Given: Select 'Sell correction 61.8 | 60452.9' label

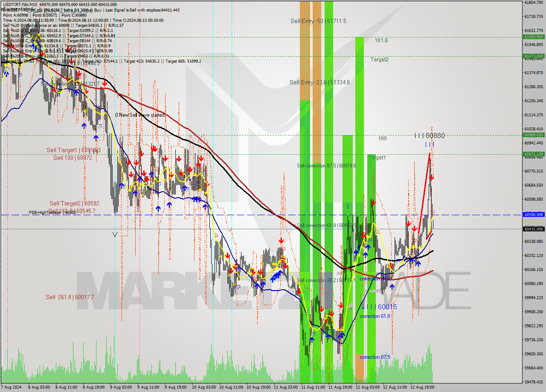Looking at the screenshot, I should point(326,225).
